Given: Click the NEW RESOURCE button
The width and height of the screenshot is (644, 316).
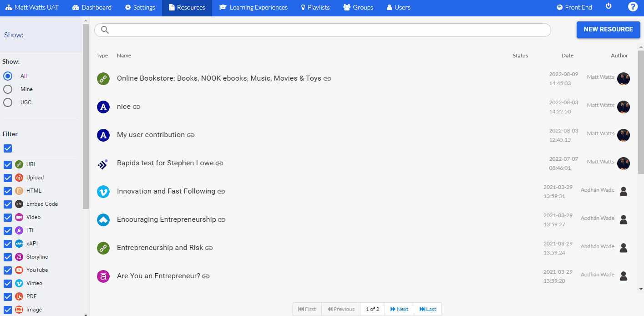Looking at the screenshot, I should pyautogui.click(x=608, y=29).
